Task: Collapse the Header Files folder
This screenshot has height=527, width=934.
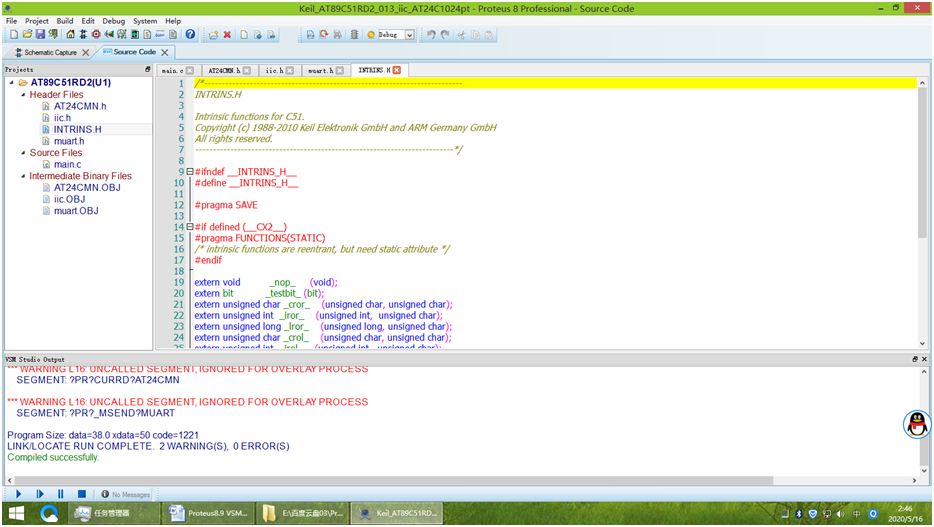Action: 23,95
